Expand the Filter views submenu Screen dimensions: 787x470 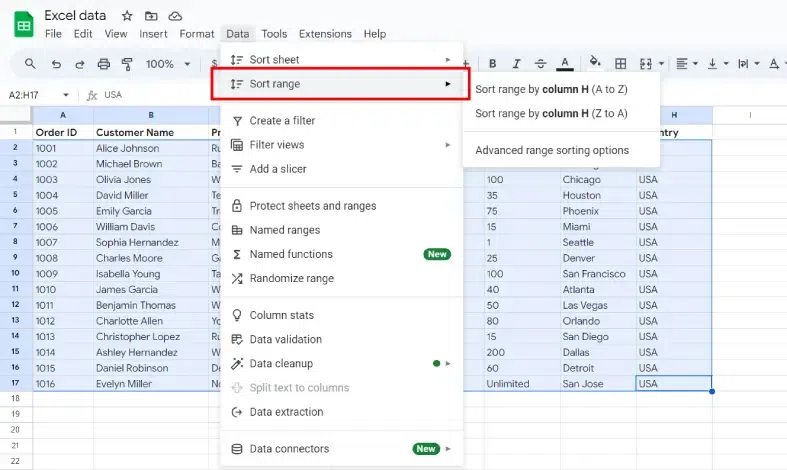(341, 145)
